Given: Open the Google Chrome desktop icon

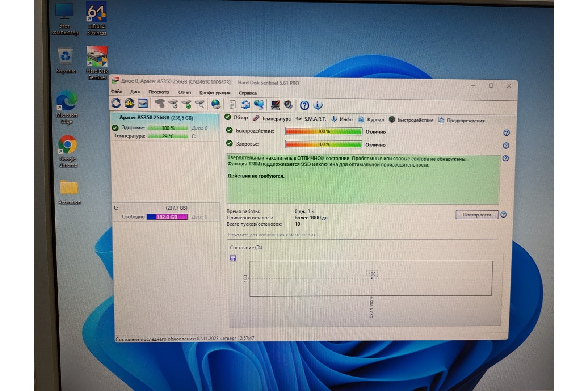Looking at the screenshot, I should [x=68, y=151].
